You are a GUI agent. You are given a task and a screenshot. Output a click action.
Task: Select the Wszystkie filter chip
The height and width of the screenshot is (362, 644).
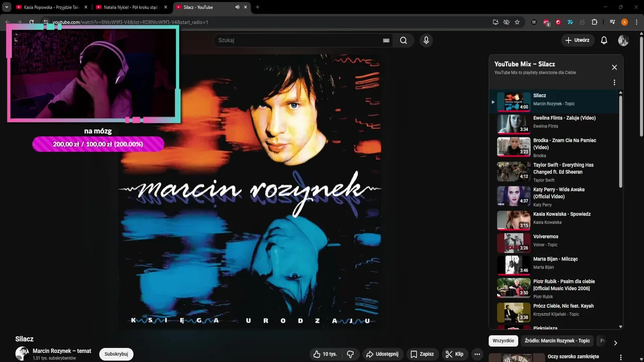(x=503, y=340)
